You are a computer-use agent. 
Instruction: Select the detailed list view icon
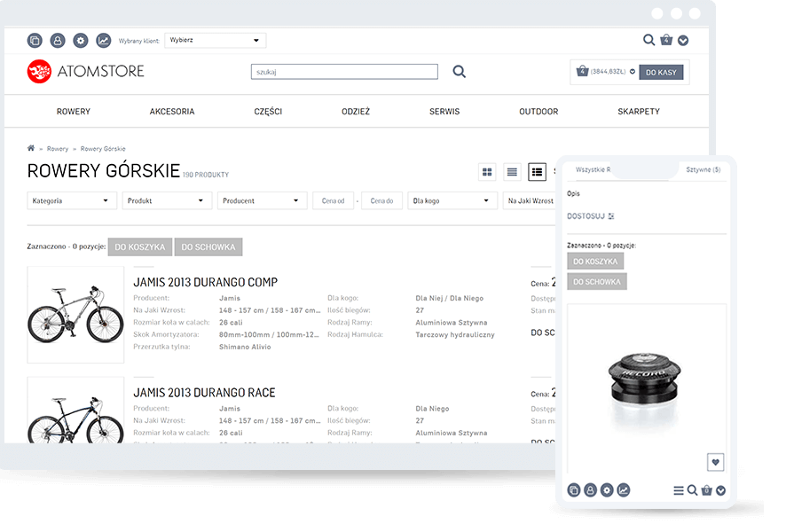537,172
